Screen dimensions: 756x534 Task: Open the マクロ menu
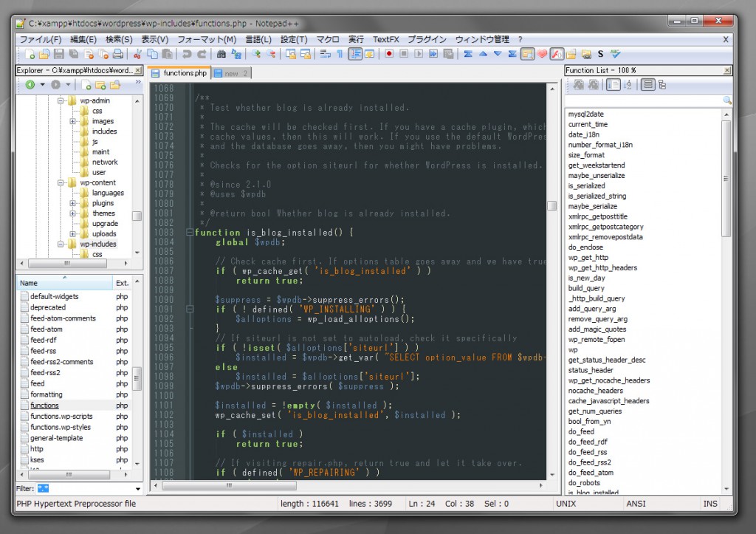point(327,39)
